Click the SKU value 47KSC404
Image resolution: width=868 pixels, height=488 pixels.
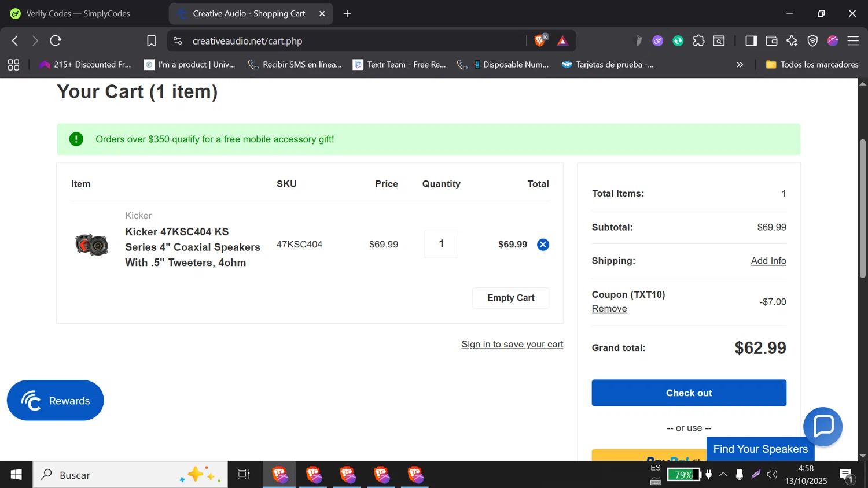299,245
